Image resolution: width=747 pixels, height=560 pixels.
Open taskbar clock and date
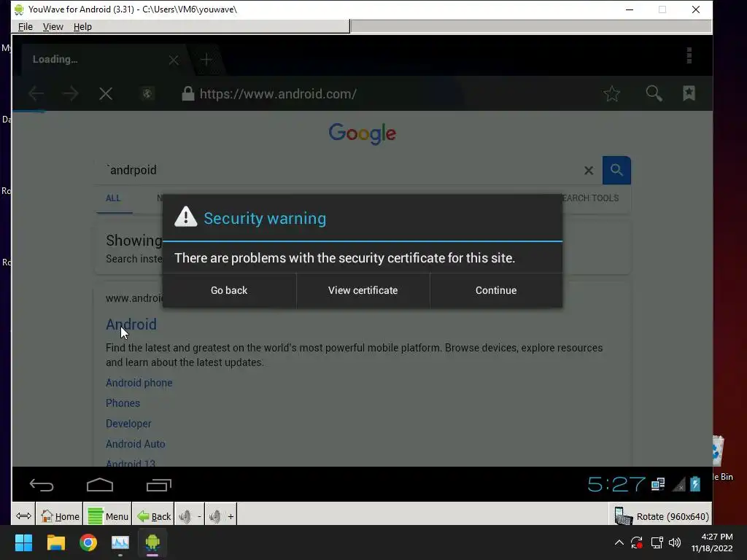pos(712,542)
